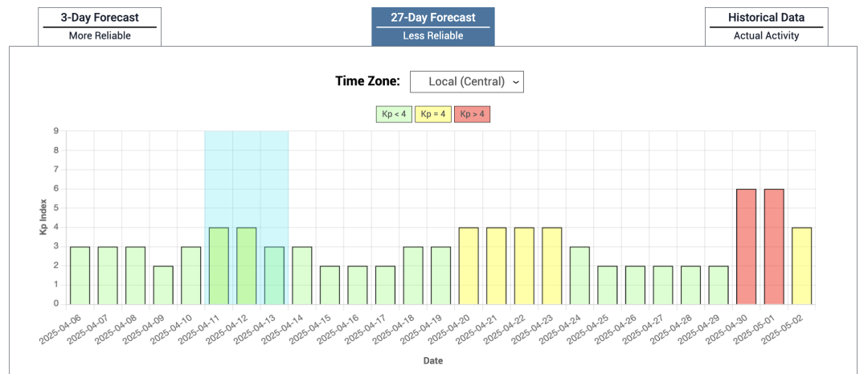Select the yellow bar for 2025-05-02
Viewport: 868px width, 374px height.
pos(801,265)
